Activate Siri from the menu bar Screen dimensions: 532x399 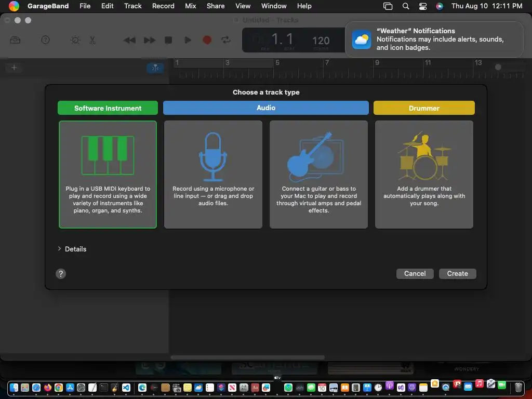(x=440, y=6)
